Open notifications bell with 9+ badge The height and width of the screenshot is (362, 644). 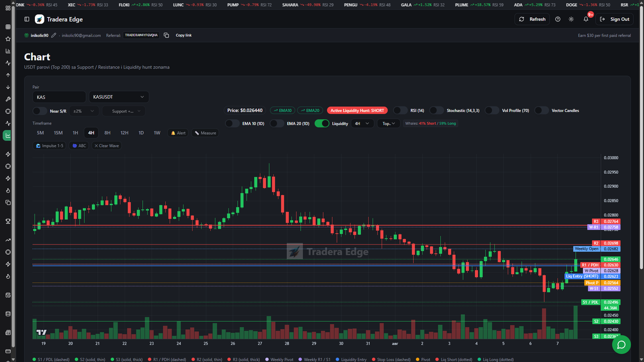(586, 19)
